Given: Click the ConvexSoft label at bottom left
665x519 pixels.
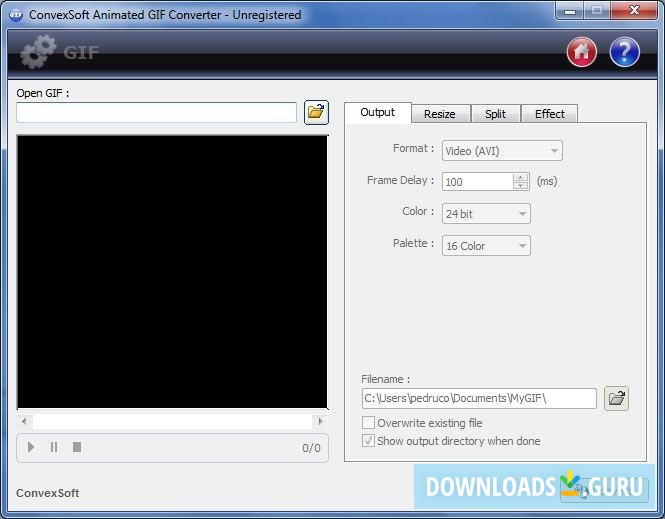Looking at the screenshot, I should (x=48, y=493).
